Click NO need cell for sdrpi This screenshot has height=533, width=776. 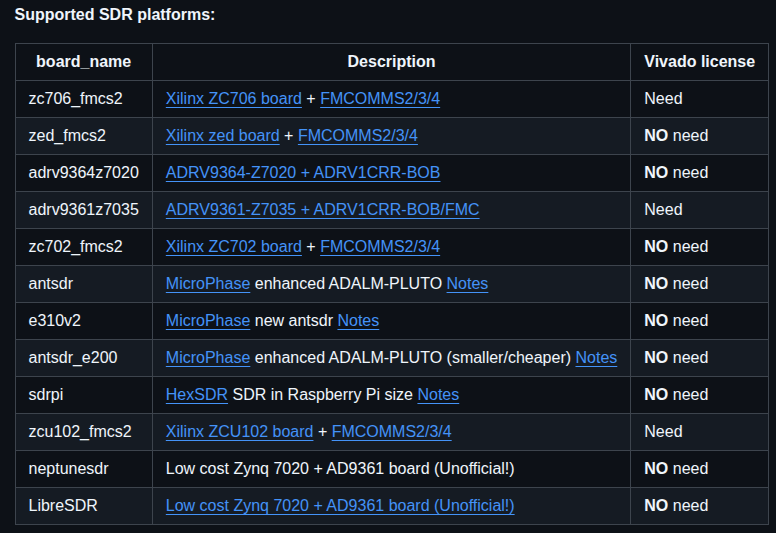[699, 394]
